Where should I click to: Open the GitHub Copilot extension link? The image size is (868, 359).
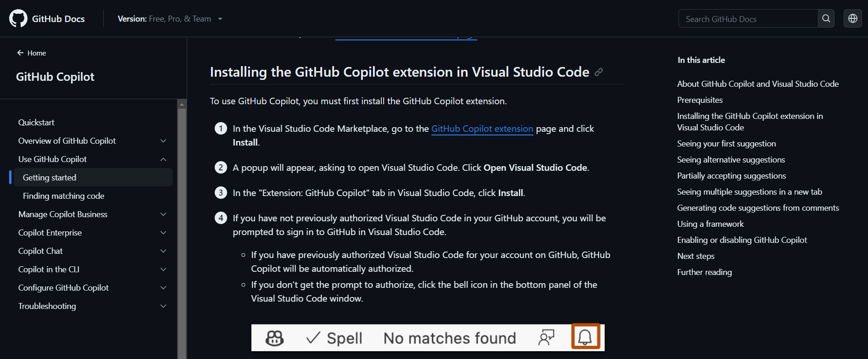click(482, 129)
